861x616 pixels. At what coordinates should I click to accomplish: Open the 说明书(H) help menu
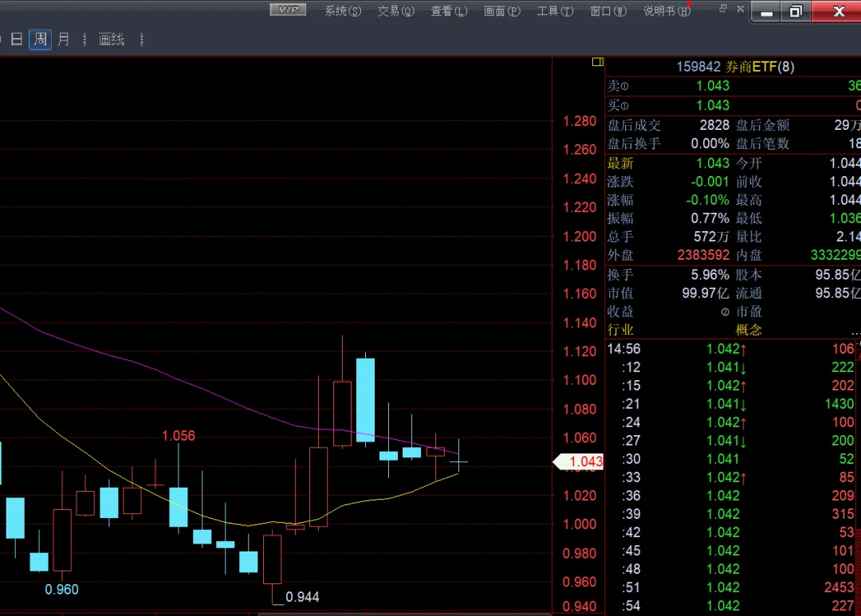tap(666, 11)
